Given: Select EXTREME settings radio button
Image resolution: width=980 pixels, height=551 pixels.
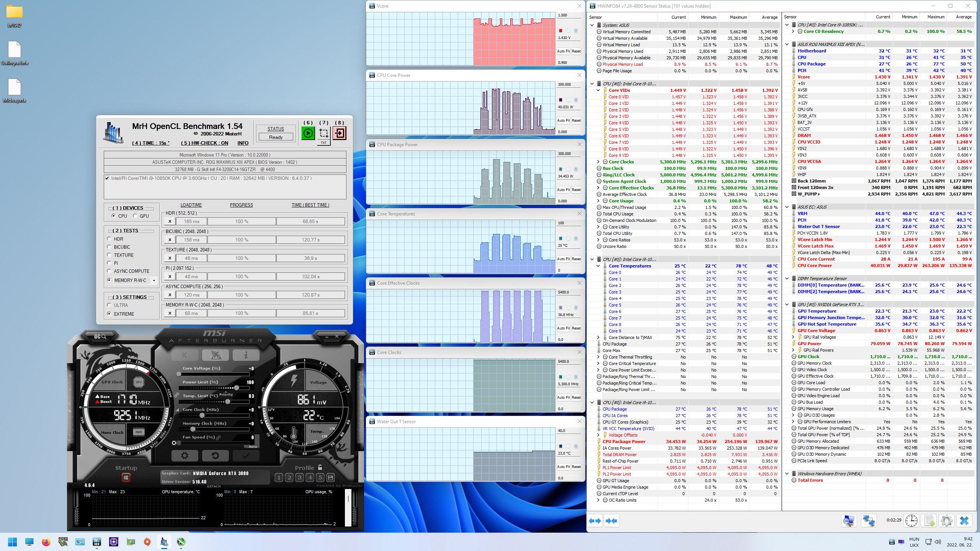Looking at the screenshot, I should (x=109, y=314).
